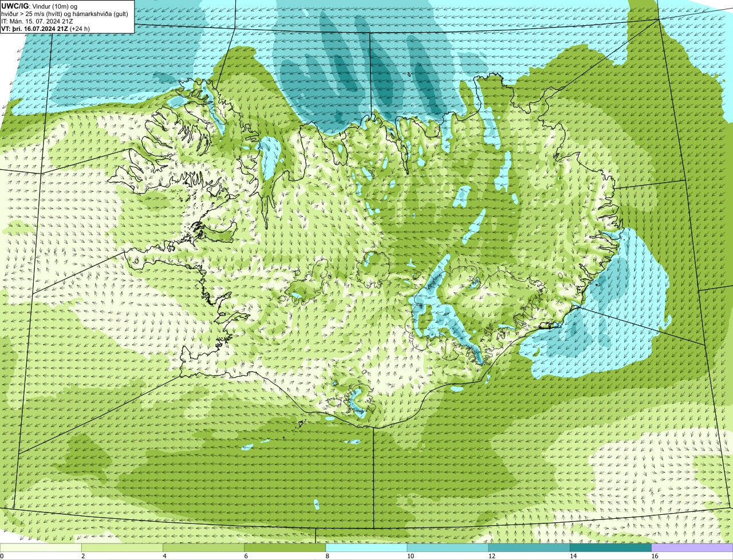Click the 8–10 m/s light cyan legend swatch
Viewport: 733px width, 560px height.
366,548
